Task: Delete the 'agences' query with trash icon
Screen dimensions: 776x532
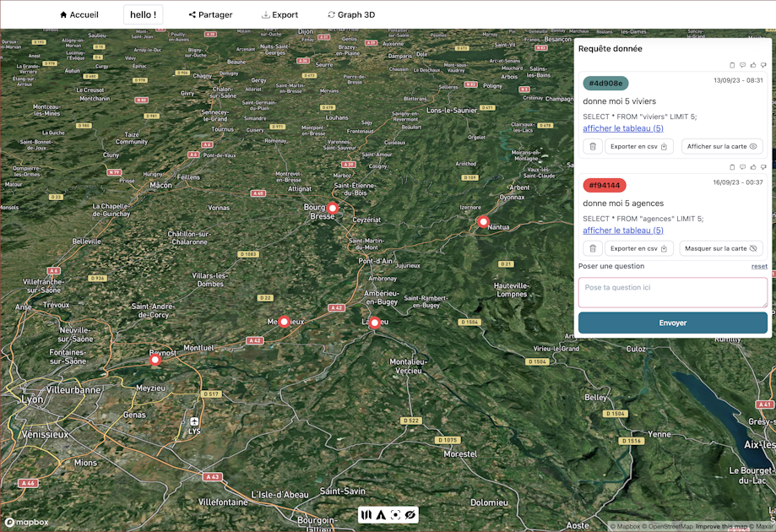Action: click(593, 248)
